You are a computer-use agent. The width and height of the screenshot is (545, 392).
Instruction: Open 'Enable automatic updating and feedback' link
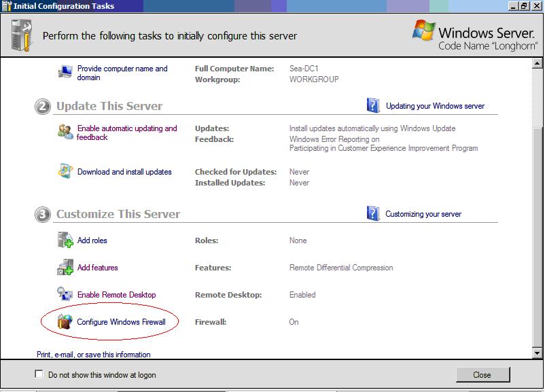[x=126, y=132]
